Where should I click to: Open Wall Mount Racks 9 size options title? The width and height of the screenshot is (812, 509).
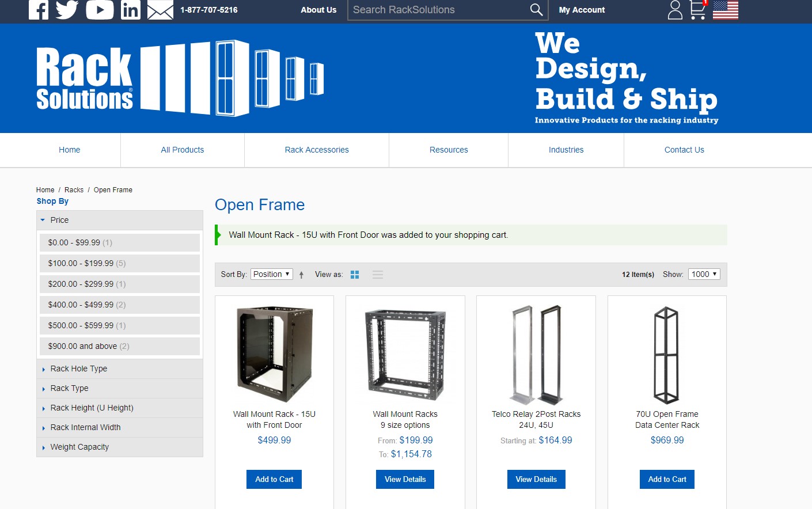[405, 420]
